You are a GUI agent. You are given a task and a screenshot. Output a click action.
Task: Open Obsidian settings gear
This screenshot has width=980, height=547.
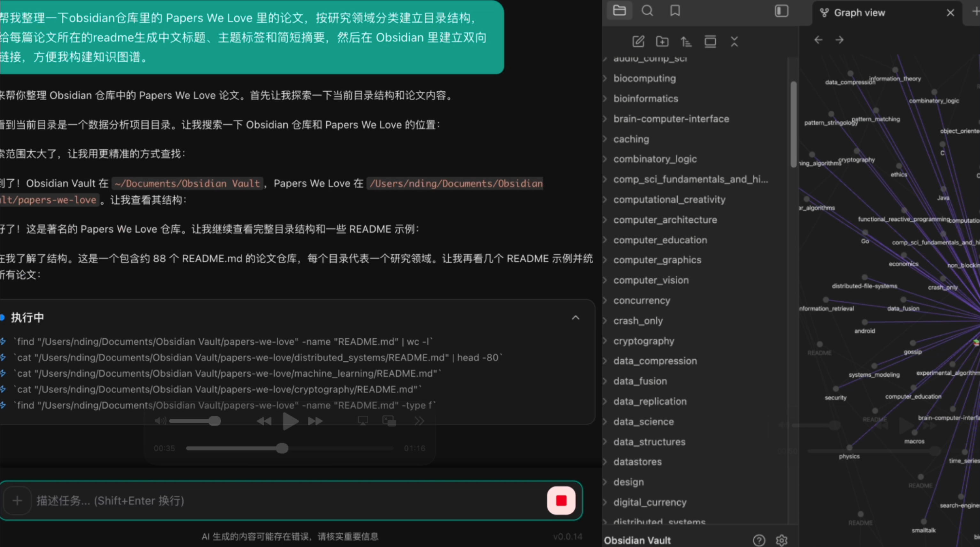click(x=782, y=540)
